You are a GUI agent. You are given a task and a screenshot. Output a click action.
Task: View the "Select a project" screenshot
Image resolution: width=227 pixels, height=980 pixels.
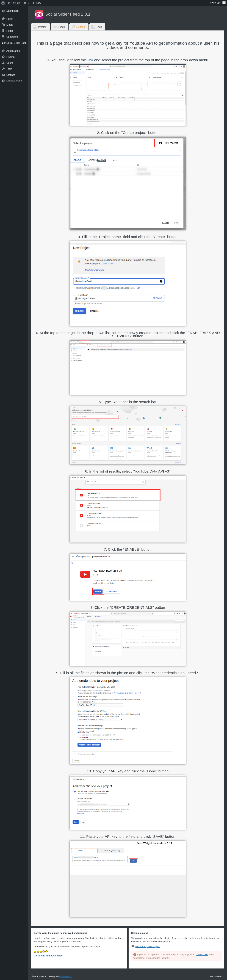(x=128, y=183)
